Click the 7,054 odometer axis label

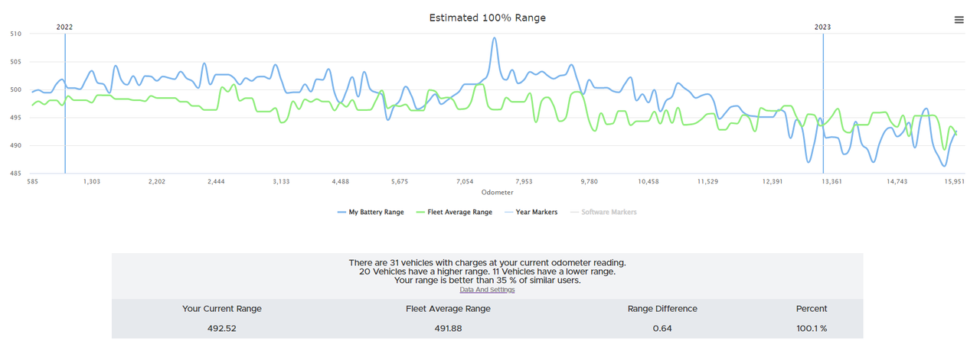pyautogui.click(x=465, y=182)
